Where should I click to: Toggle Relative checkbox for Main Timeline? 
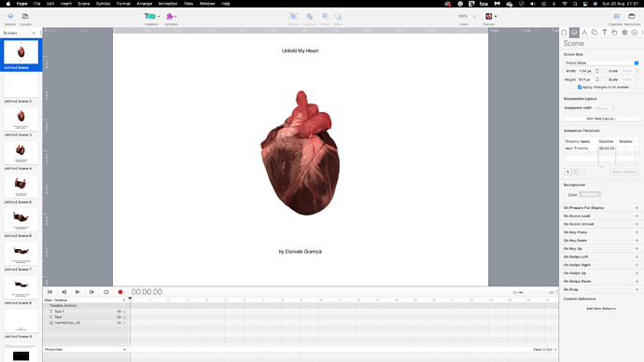pos(625,148)
